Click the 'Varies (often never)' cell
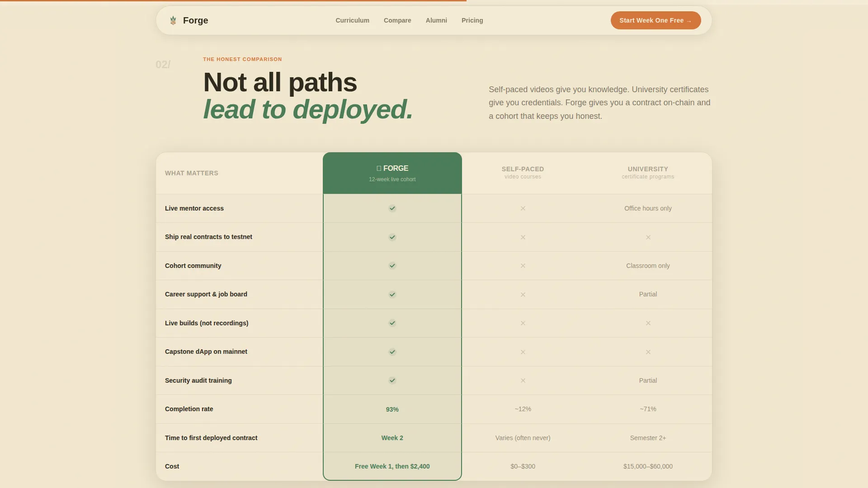The width and height of the screenshot is (868, 488). (x=523, y=438)
